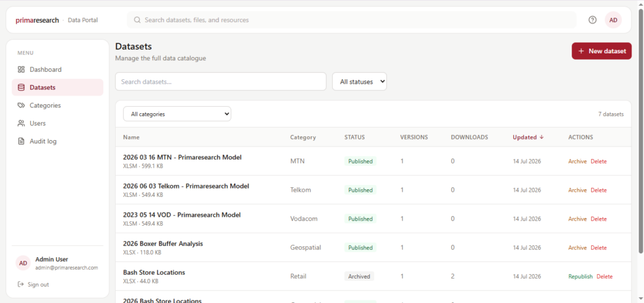Archive the VOD Primaresearch Model dataset
Image resolution: width=644 pixels, height=303 pixels.
pos(577,219)
